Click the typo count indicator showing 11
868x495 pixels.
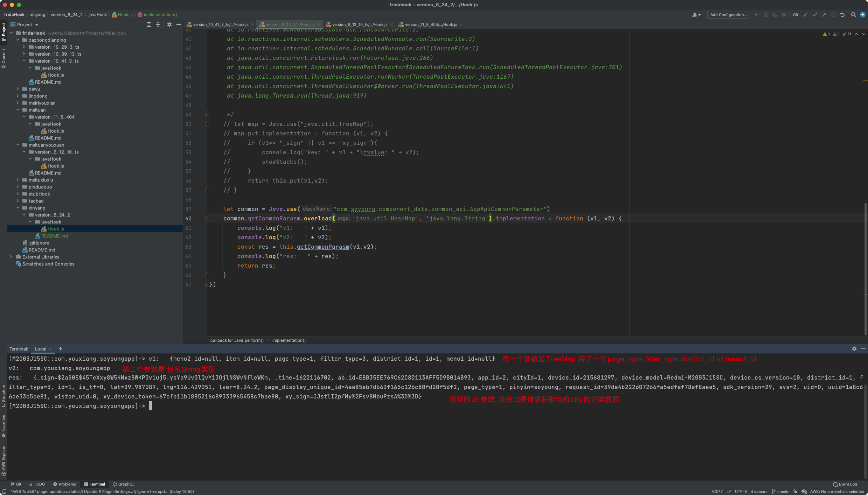point(847,34)
